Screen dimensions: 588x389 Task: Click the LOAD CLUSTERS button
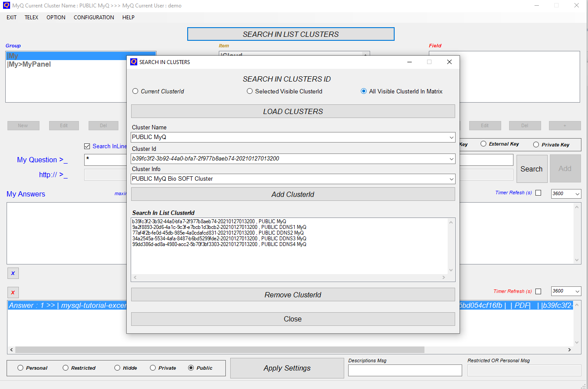point(293,111)
